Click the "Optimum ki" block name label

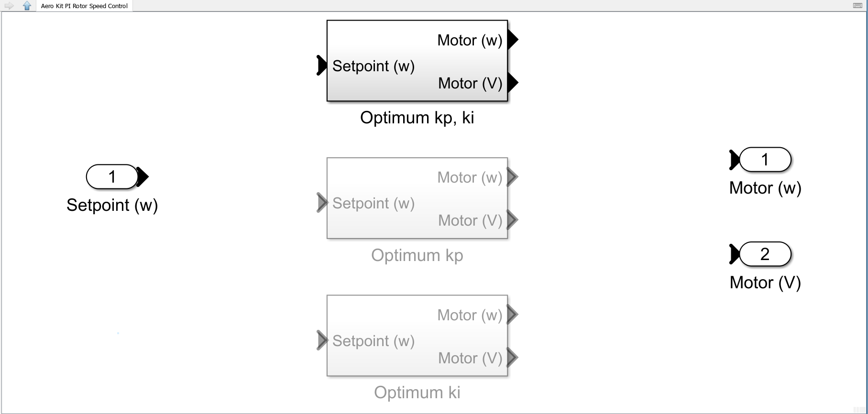(x=417, y=392)
